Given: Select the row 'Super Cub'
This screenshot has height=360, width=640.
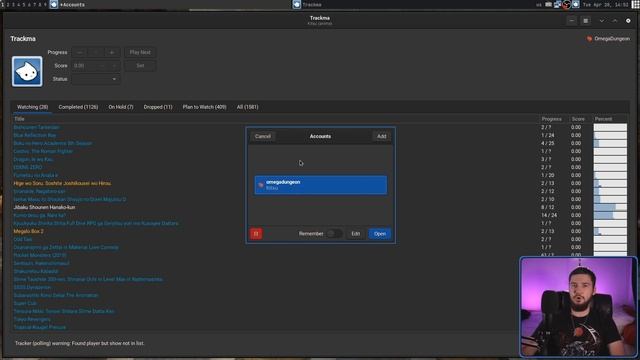Looking at the screenshot, I should (25, 303).
